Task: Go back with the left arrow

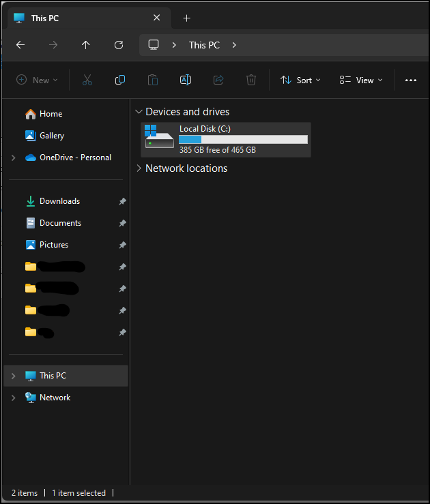Action: pos(20,45)
